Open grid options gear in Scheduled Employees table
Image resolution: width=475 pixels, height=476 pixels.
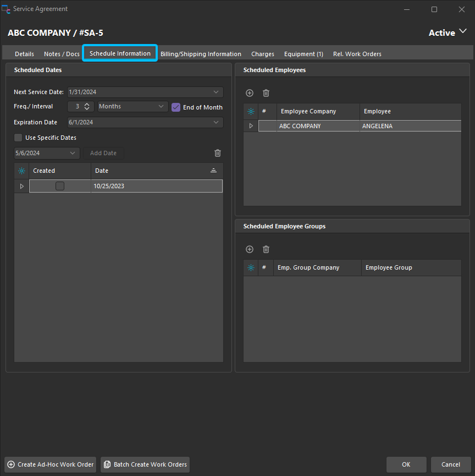251,112
